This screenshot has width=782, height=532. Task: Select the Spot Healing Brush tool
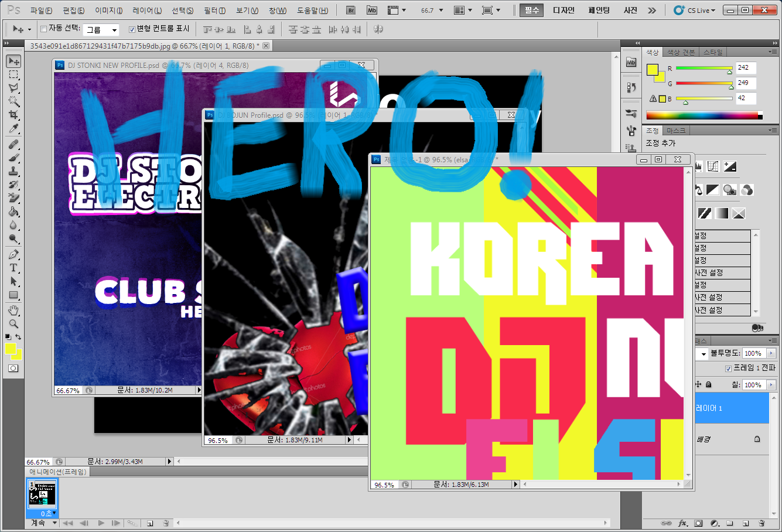pyautogui.click(x=13, y=144)
